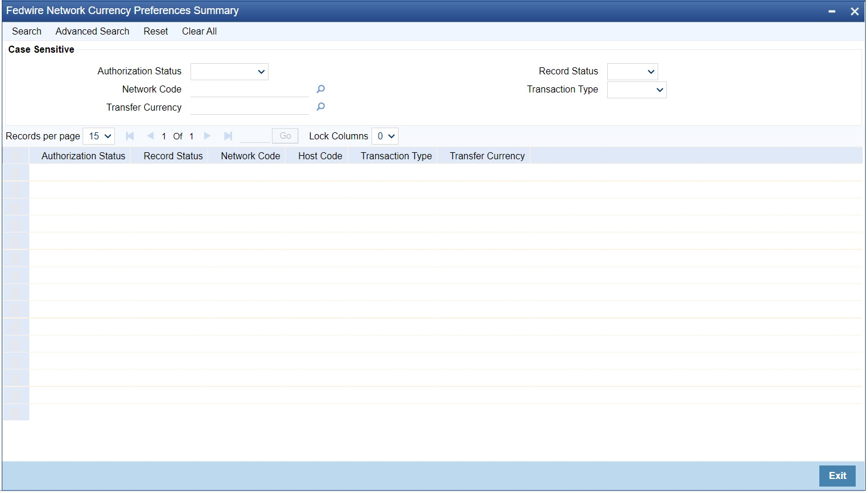Sort by Authorization Status column header
Screen dimensions: 868x493
[x=83, y=156]
